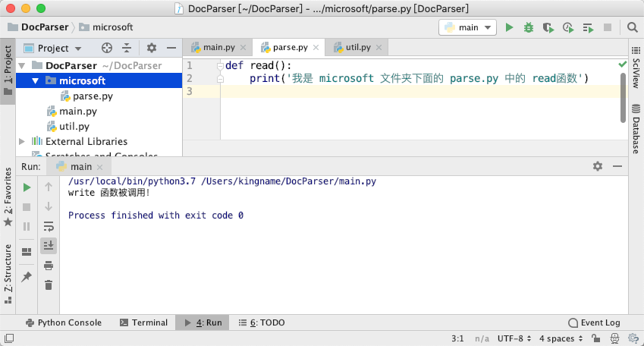644x346 pixels.
Task: Click the IDE status gear icon
Action: [x=633, y=338]
